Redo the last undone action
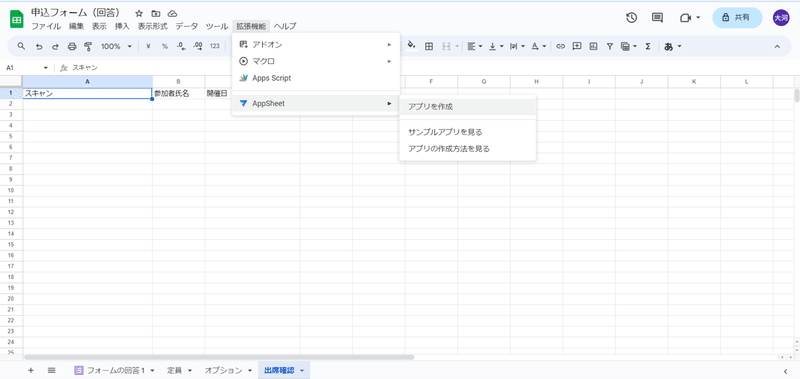 (55, 46)
